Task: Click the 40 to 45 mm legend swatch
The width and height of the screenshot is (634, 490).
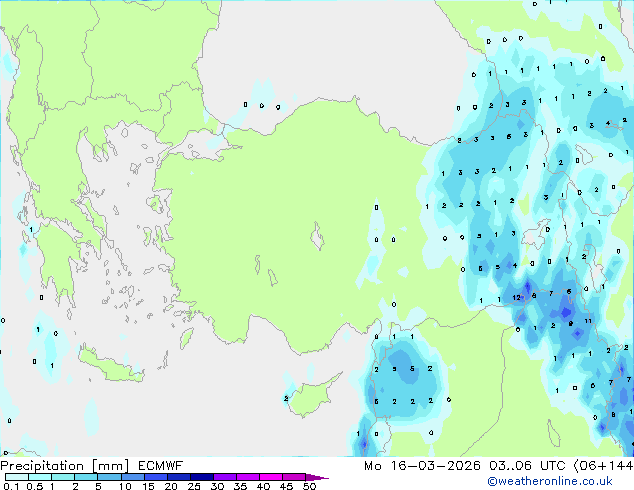Action: point(271,477)
